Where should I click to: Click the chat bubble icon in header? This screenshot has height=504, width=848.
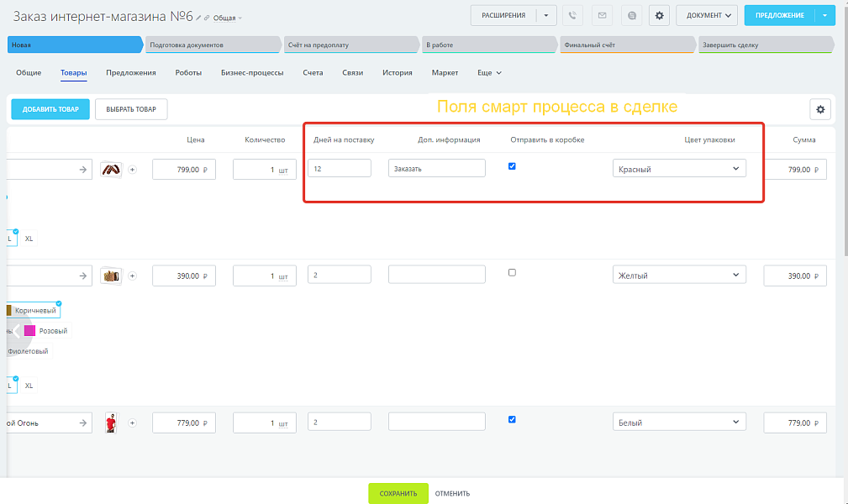(630, 15)
